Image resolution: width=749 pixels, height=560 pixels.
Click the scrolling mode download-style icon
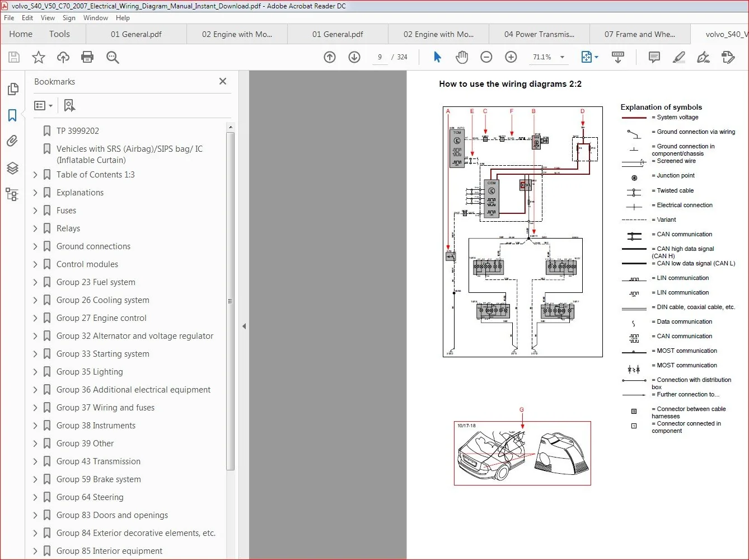coord(618,57)
